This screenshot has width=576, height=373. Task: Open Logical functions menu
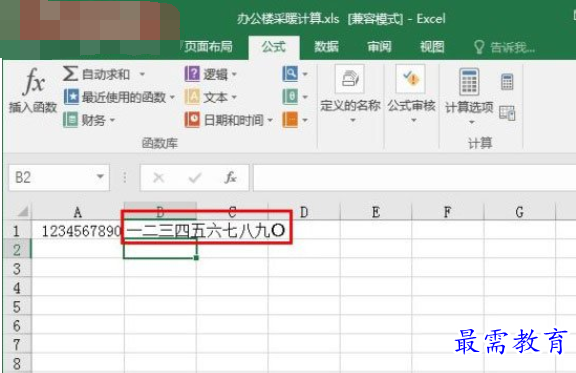click(210, 74)
